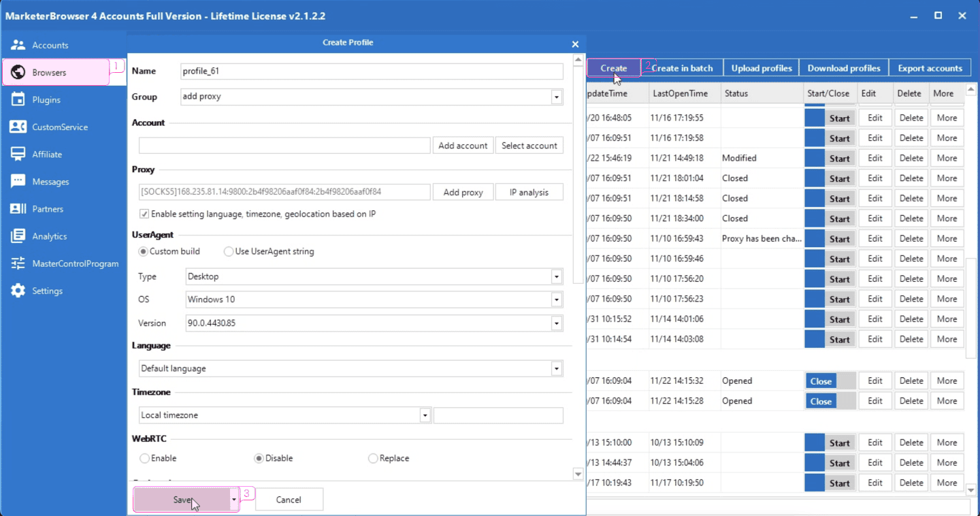Click Create in batch button
The image size is (980, 516).
[683, 68]
